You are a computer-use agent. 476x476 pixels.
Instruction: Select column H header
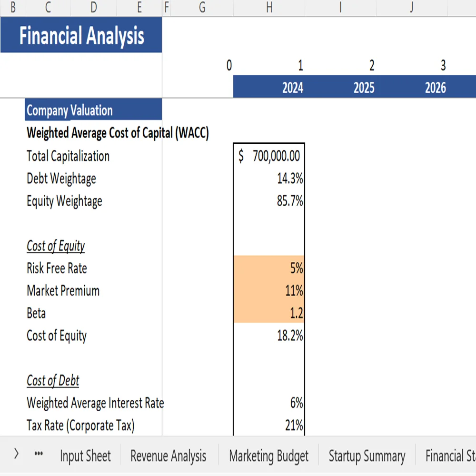pos(269,8)
